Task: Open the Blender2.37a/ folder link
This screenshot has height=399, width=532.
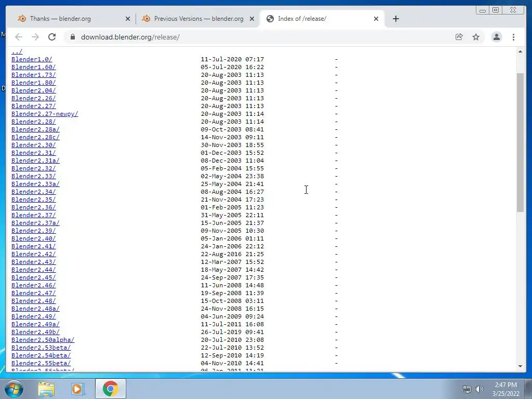Action: tap(35, 223)
